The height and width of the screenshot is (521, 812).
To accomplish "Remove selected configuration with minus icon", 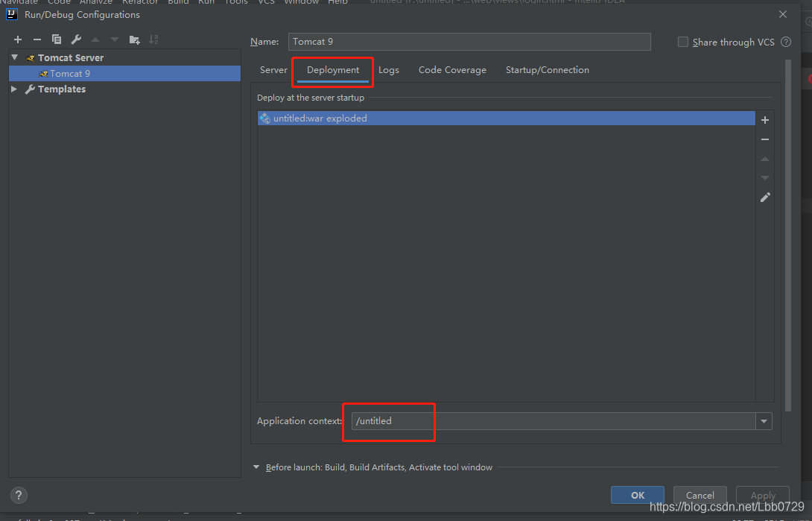I will [37, 40].
